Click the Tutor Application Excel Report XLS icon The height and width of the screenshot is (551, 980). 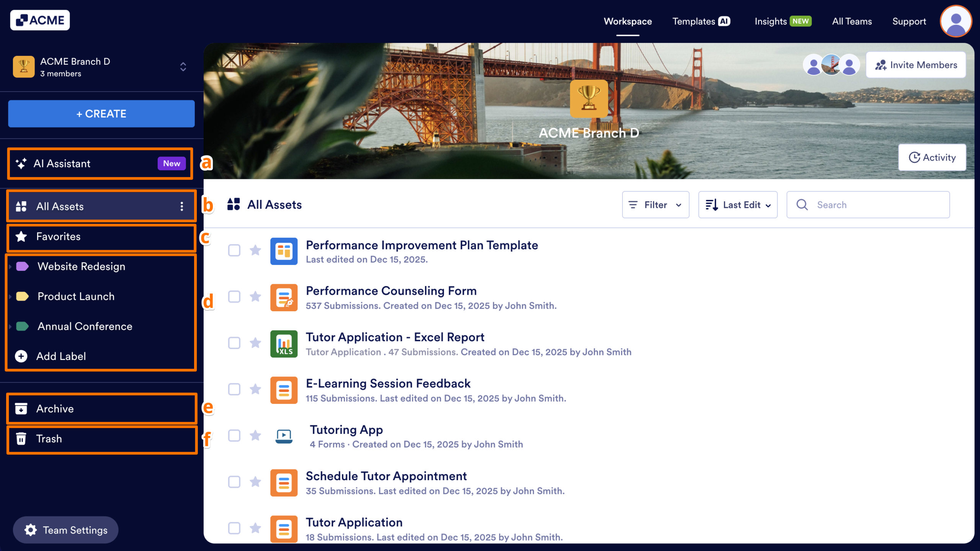pyautogui.click(x=284, y=344)
